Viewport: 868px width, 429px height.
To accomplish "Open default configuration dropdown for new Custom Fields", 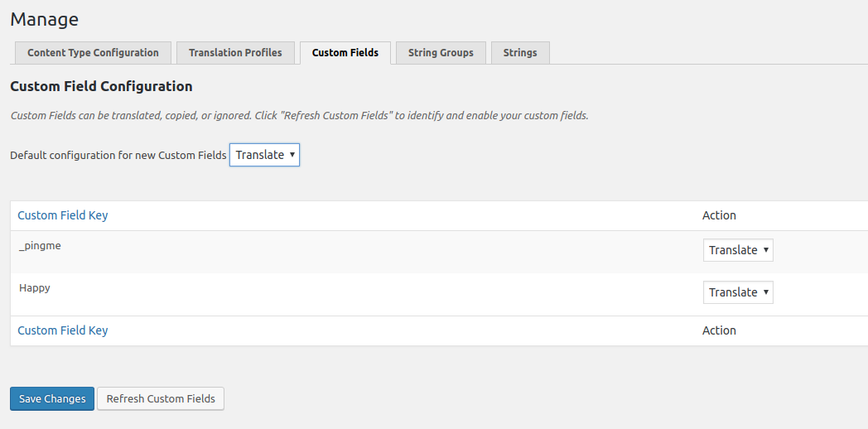I will click(x=264, y=155).
